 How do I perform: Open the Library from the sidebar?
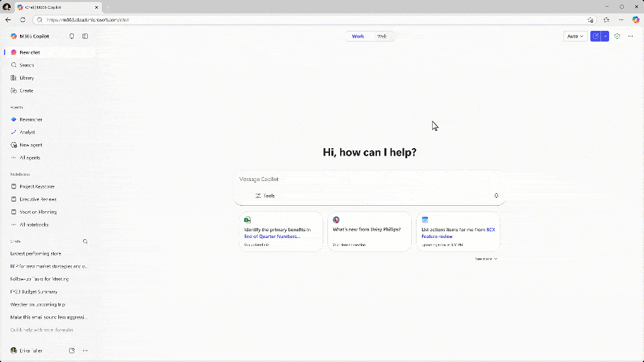pyautogui.click(x=26, y=78)
